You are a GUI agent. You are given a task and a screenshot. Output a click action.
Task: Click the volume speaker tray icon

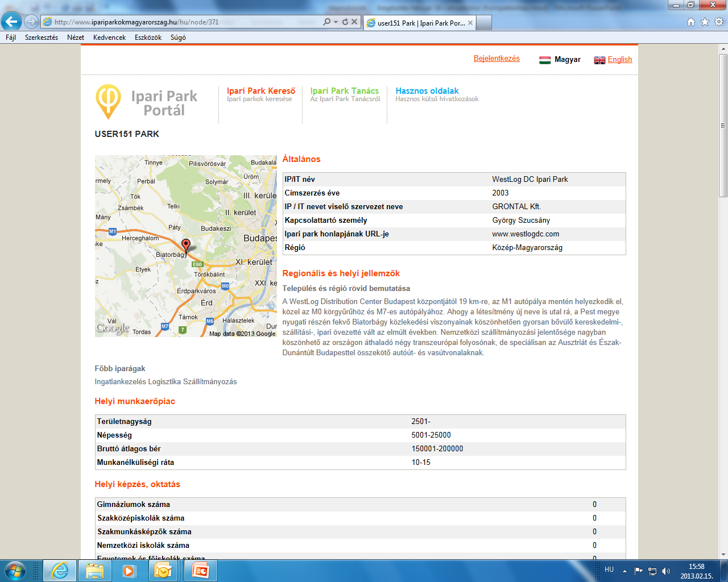click(666, 571)
